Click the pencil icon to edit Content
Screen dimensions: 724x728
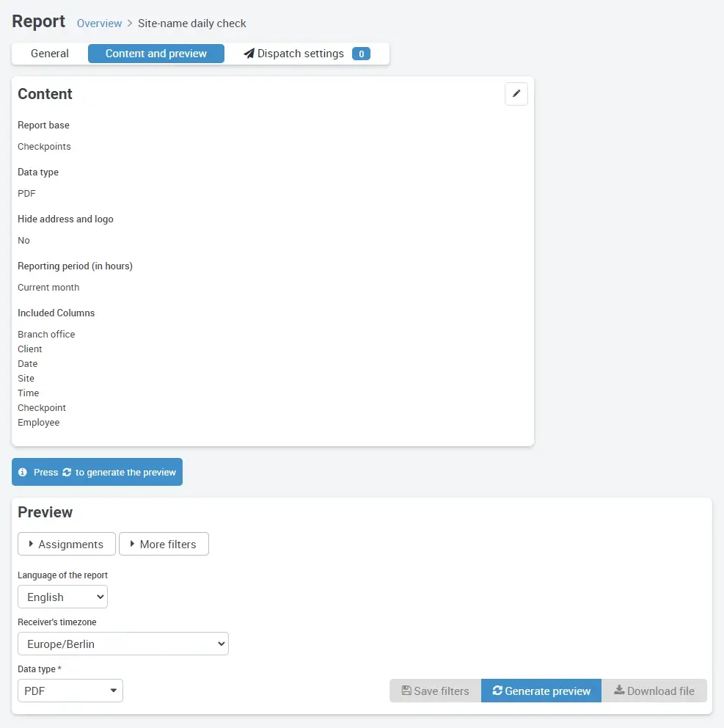click(516, 94)
